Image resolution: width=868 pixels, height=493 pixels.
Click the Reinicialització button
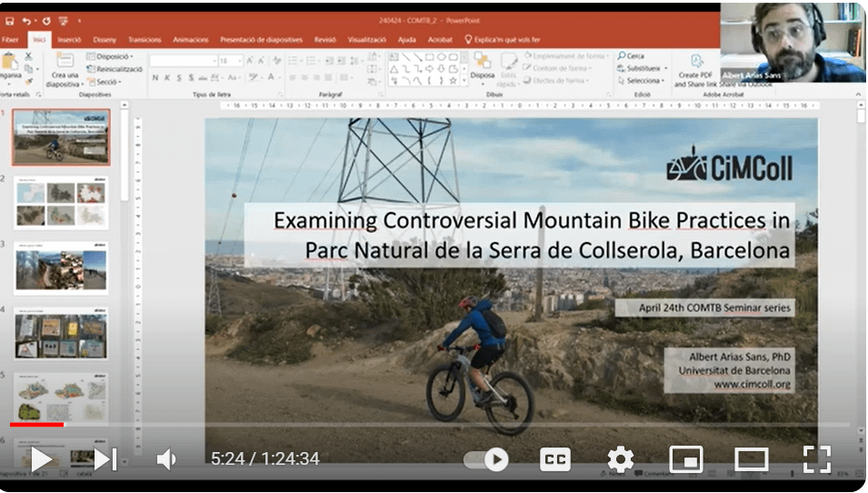(115, 69)
